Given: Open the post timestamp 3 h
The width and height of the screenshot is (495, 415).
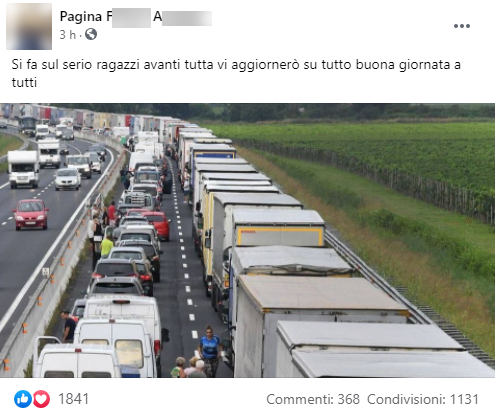Looking at the screenshot, I should pyautogui.click(x=67, y=35).
